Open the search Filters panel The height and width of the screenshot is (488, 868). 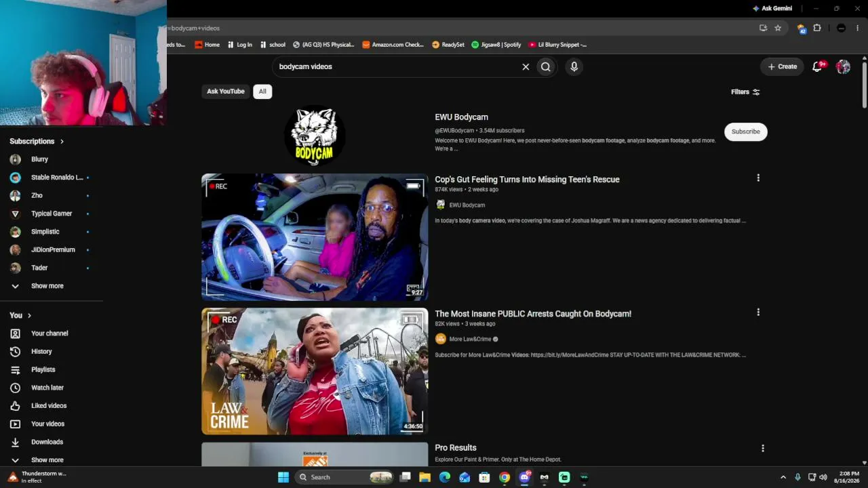[x=745, y=91]
